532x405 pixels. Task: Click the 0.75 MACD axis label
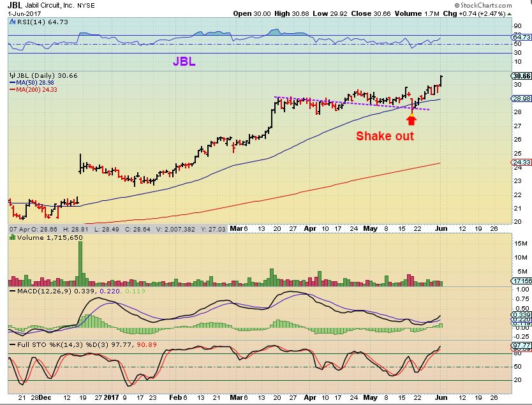(522, 299)
